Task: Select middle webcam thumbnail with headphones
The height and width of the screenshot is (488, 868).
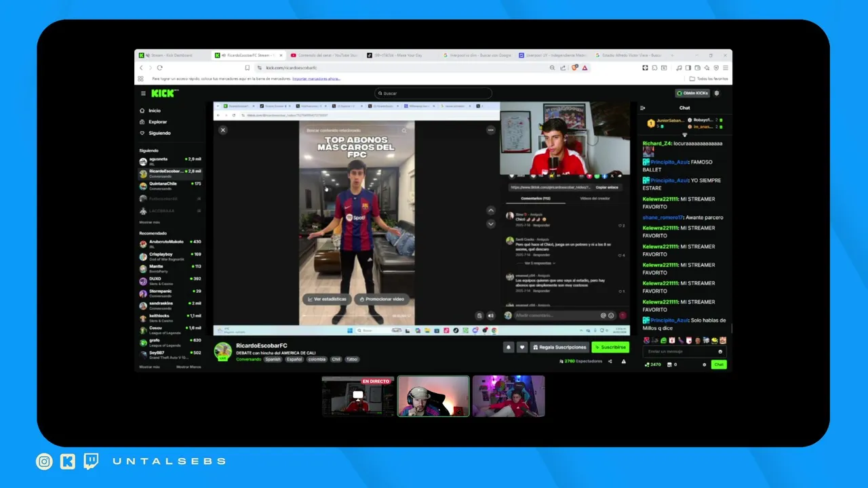Action: (x=433, y=396)
